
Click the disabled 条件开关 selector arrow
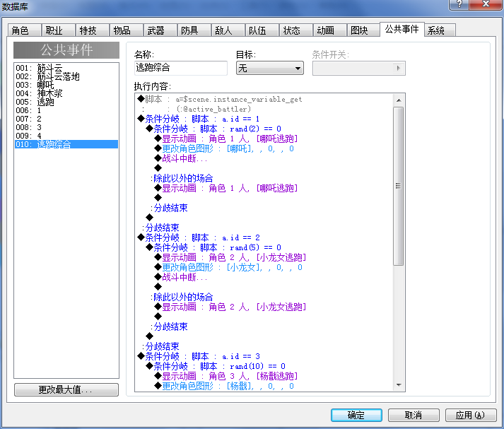399,68
